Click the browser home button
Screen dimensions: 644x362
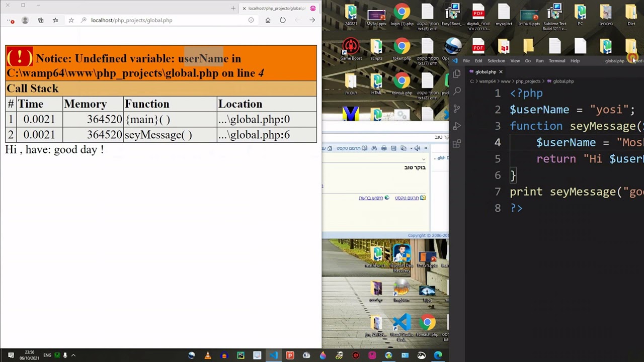268,20
